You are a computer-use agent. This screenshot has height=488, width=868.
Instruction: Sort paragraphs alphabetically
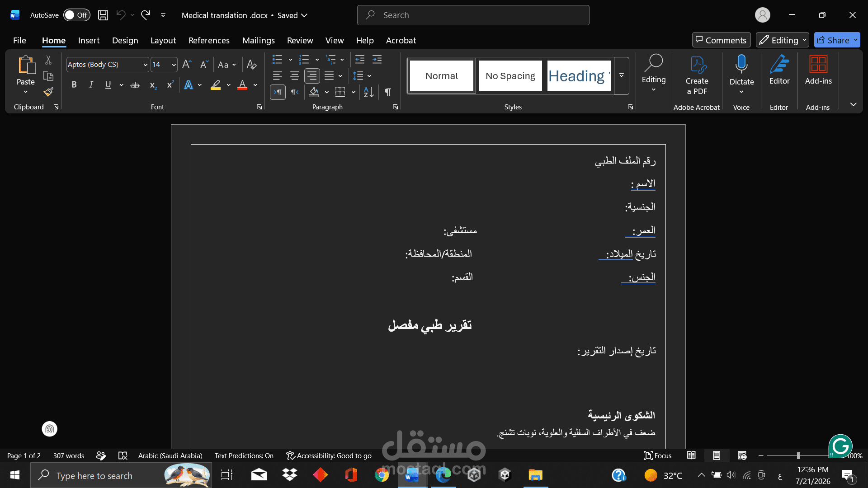point(369,92)
